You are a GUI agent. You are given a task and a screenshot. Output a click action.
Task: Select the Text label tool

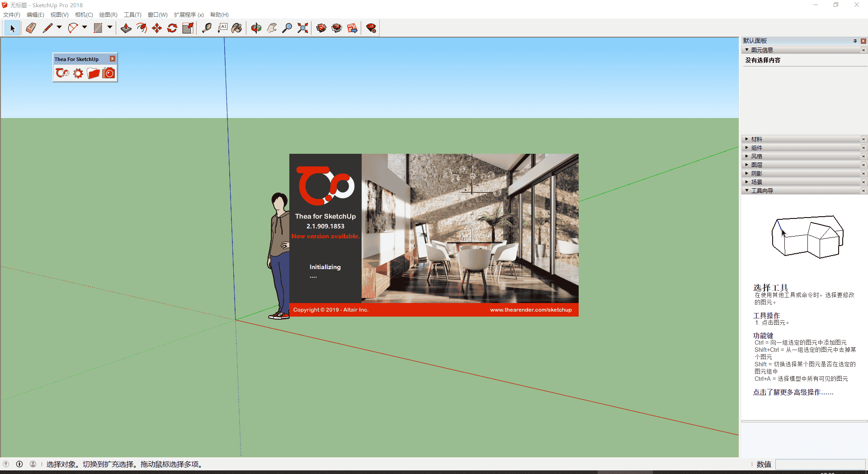[222, 28]
